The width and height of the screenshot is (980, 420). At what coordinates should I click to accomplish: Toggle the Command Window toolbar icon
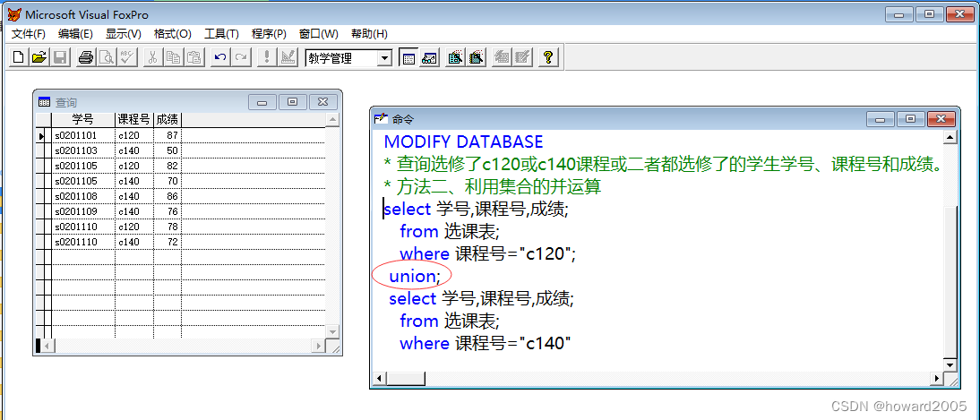408,57
